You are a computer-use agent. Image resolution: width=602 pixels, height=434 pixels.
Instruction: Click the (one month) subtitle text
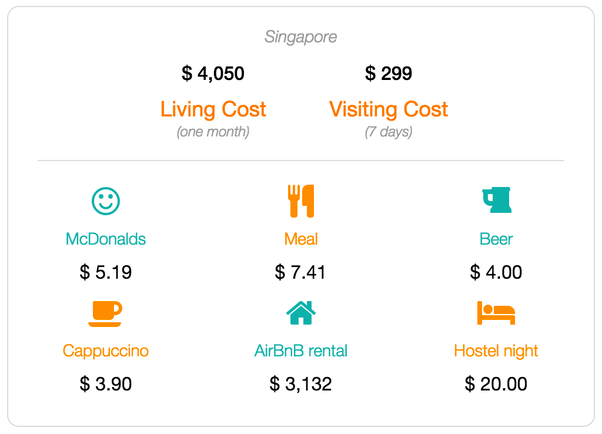coord(213,132)
